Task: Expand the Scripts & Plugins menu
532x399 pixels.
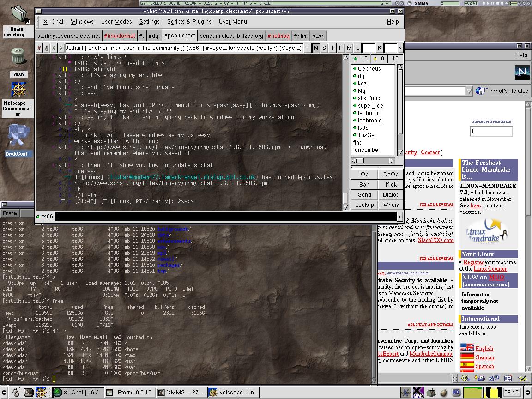Action: [189, 22]
